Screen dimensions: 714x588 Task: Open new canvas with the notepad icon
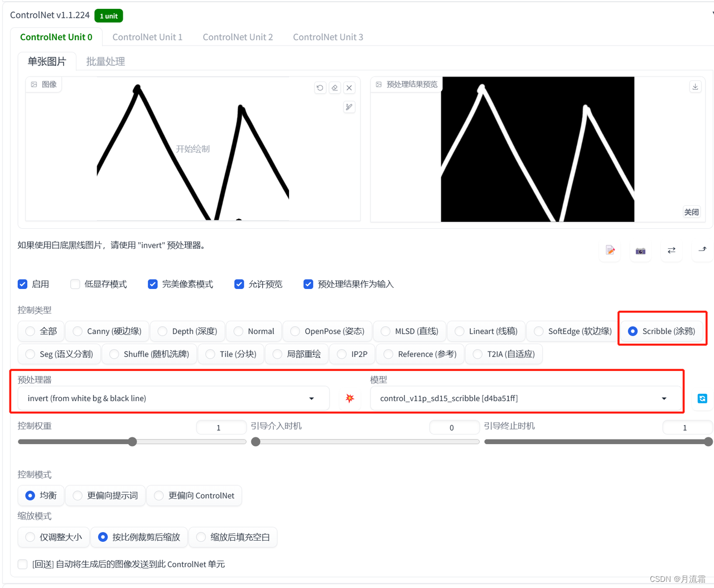pyautogui.click(x=610, y=250)
